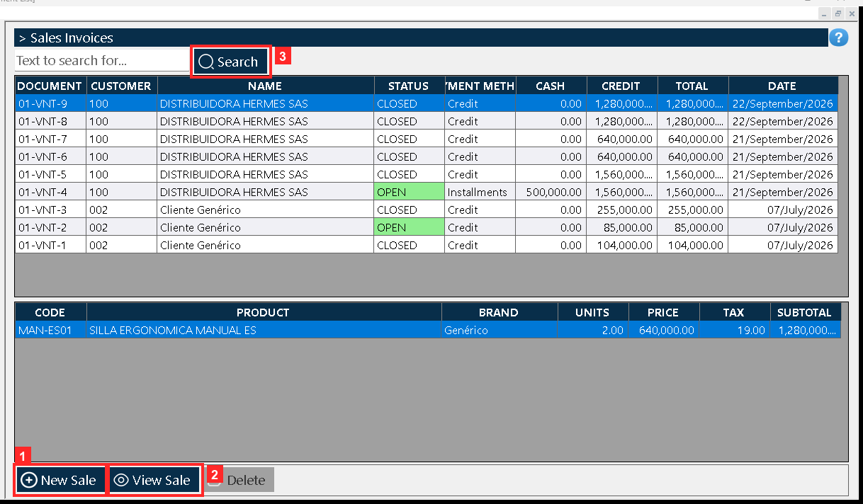Click the truncated PAYMENT METHOD column header
The height and width of the screenshot is (504, 863).
point(480,86)
